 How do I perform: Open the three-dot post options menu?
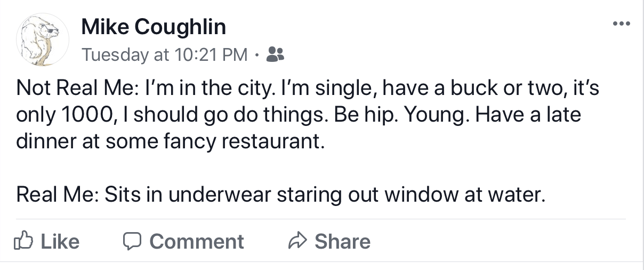click(x=622, y=23)
